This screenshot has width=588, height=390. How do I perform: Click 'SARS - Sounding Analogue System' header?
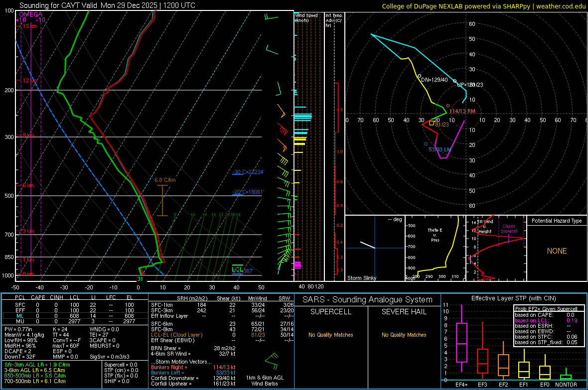pos(368,299)
